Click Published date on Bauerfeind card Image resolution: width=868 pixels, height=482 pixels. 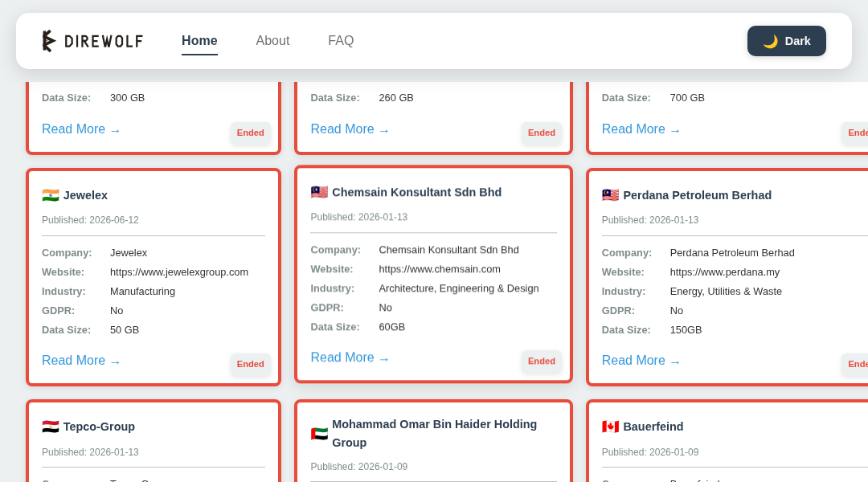650,452
